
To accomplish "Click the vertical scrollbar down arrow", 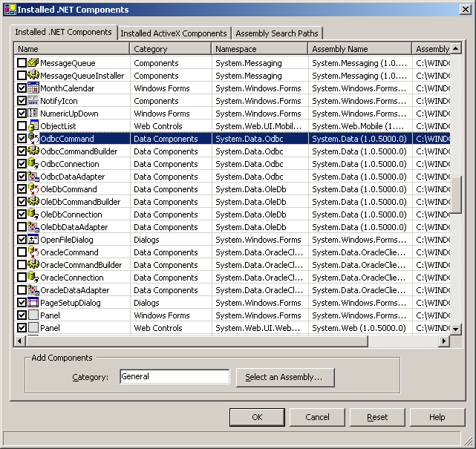I will (x=456, y=329).
